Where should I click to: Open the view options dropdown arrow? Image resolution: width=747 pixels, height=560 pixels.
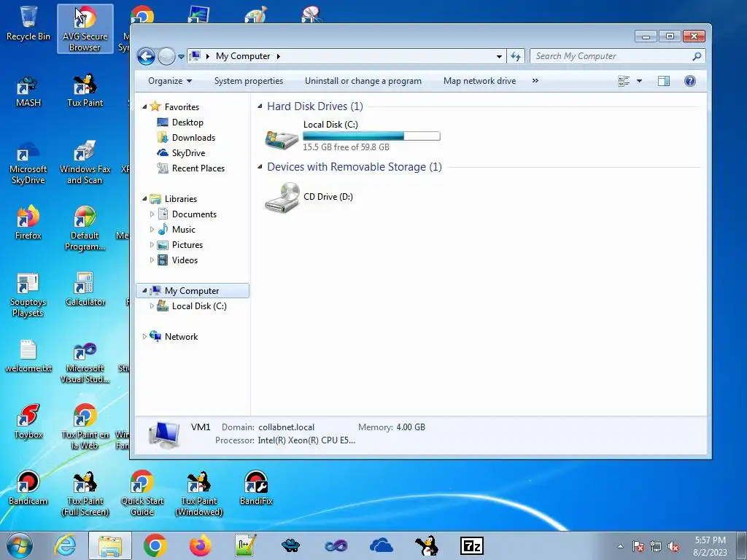click(639, 81)
